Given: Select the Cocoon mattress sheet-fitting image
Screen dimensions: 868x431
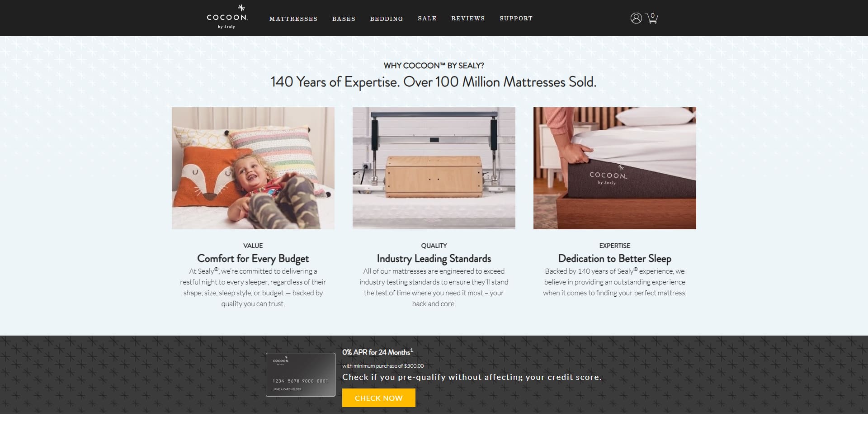Looking at the screenshot, I should pyautogui.click(x=615, y=168).
